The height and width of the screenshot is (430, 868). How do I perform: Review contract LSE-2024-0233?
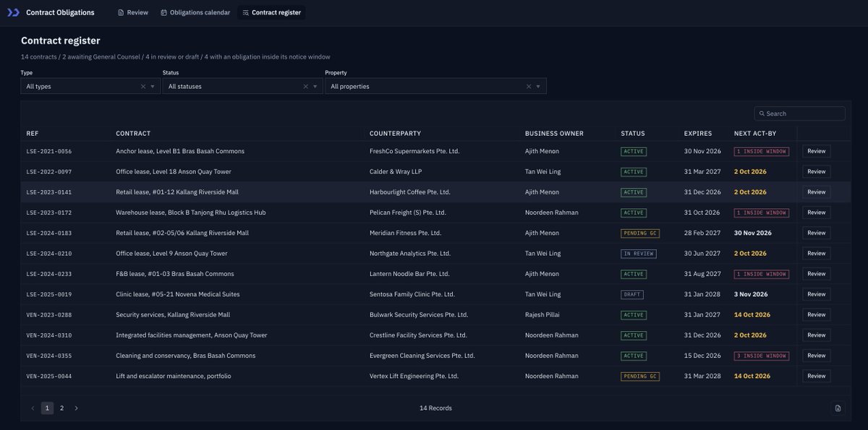click(816, 274)
